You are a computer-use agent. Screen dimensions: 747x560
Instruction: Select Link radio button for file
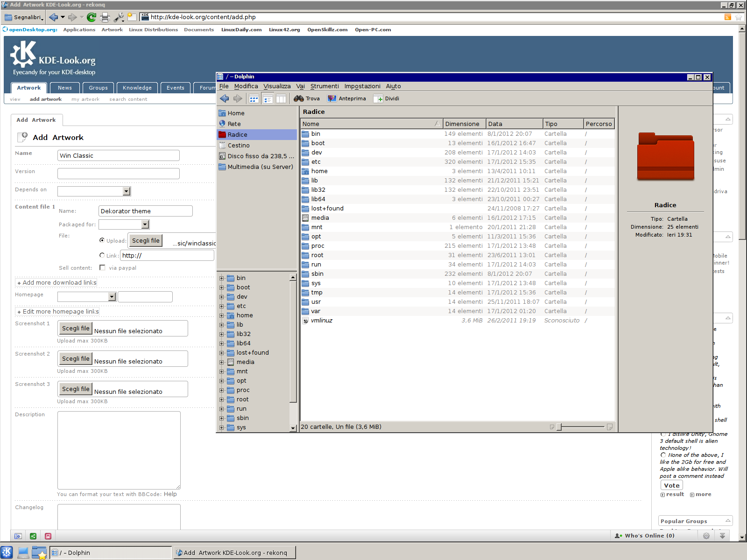pos(102,255)
